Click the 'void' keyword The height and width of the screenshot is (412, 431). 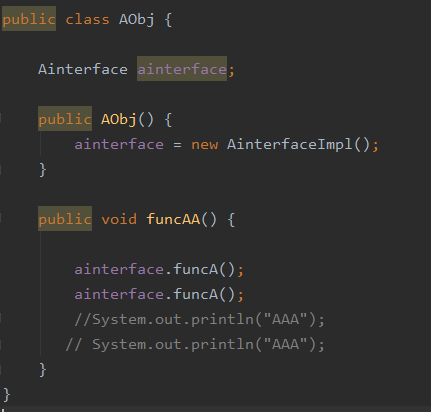coord(119,219)
